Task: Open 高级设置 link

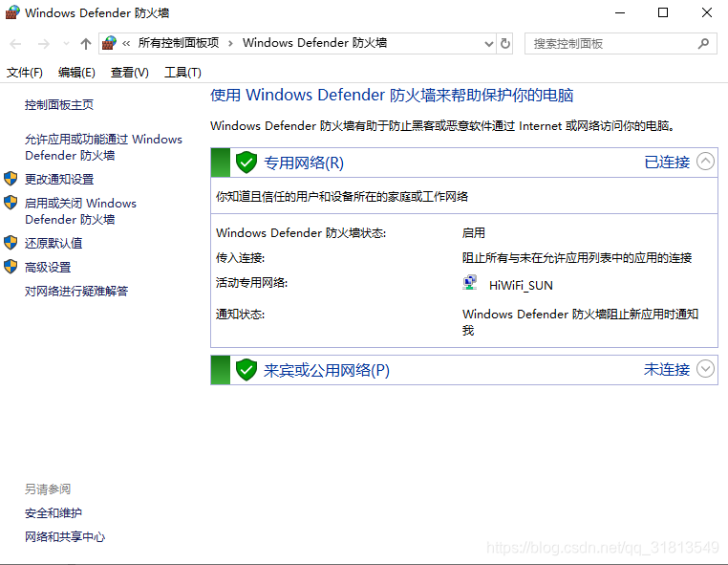Action: [x=48, y=268]
